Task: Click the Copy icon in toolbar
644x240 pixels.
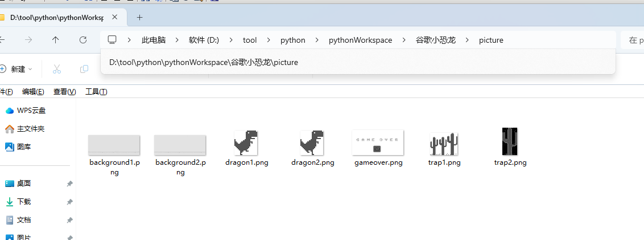Action: (84, 69)
